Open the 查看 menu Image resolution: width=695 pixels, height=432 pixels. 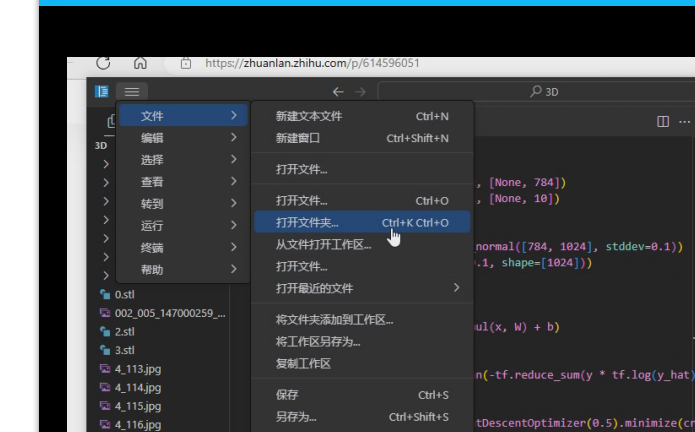[x=183, y=182]
